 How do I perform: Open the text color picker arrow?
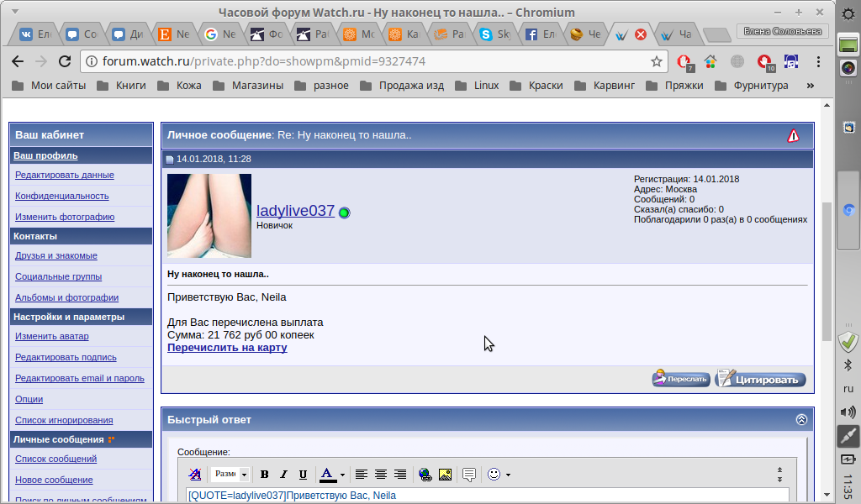(x=342, y=475)
